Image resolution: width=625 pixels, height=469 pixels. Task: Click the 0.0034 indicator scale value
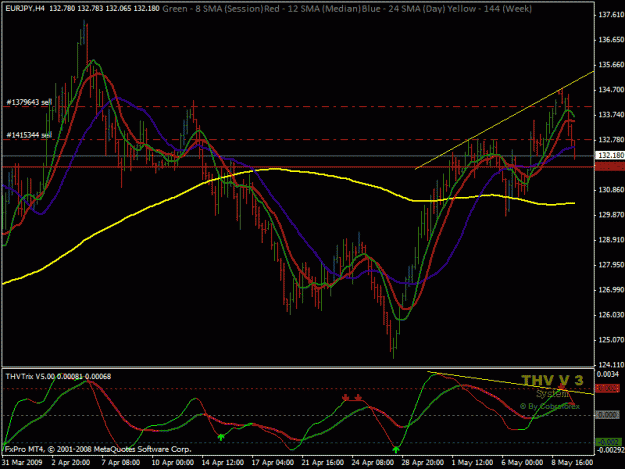click(608, 374)
